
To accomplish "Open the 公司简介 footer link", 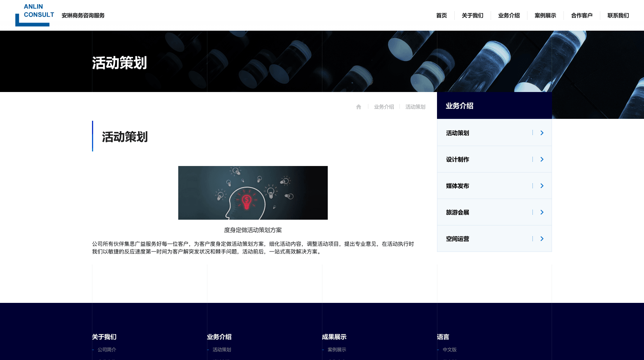I will point(107,350).
